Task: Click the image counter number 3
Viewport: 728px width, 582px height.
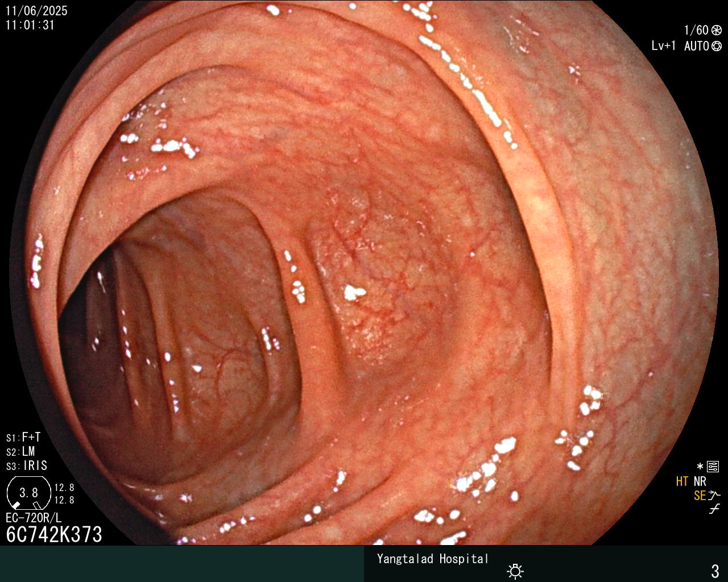Action: pos(715,571)
